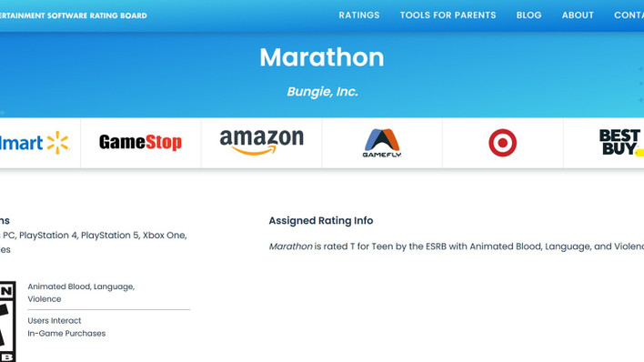Click the Animated Blood, Language descriptor text
This screenshot has height=362, width=644.
(81, 287)
